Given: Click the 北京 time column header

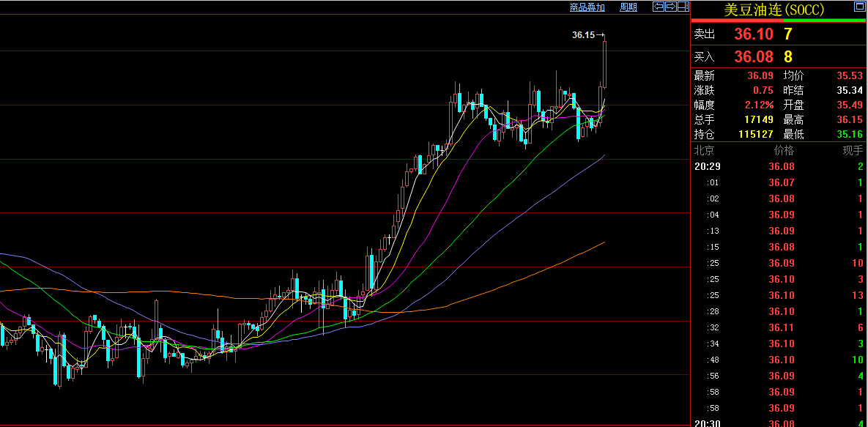Looking at the screenshot, I should click(x=704, y=150).
